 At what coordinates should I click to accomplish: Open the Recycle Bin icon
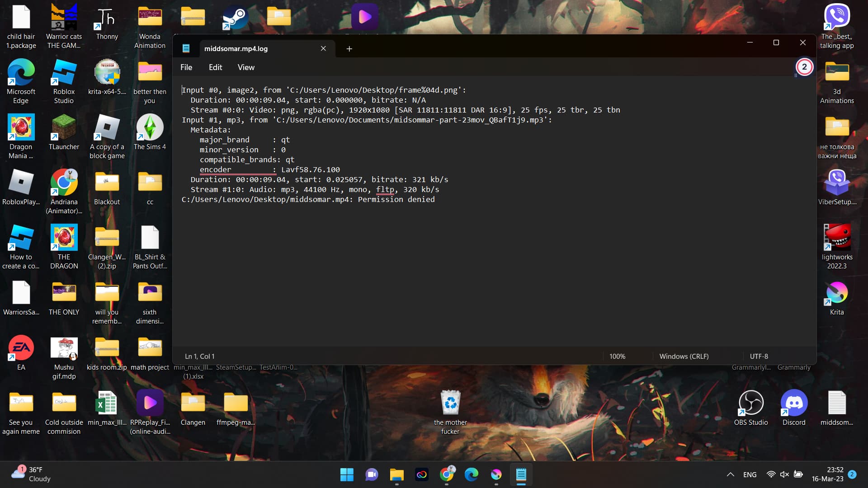tap(450, 404)
